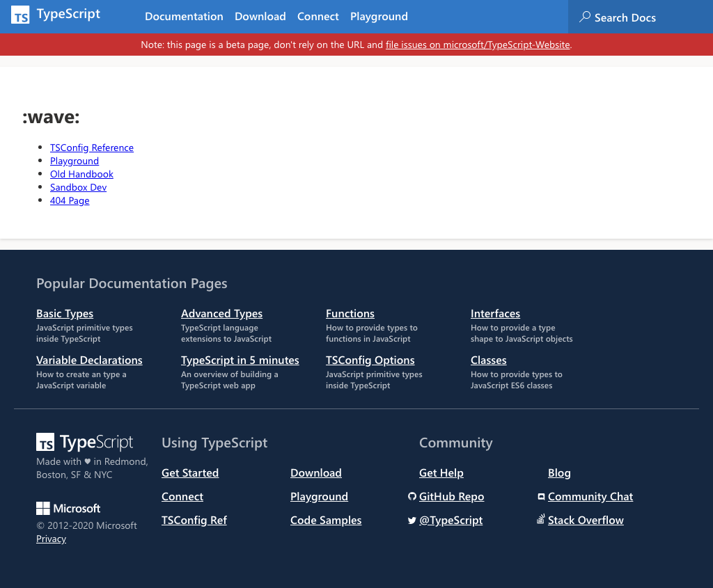Screen dimensions: 713x588
Task: Click the Stack Overflow icon
Action: tap(541, 520)
